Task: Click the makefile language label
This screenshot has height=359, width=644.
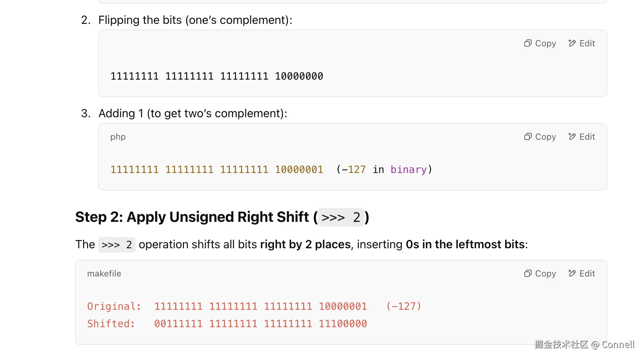Action: click(x=104, y=274)
